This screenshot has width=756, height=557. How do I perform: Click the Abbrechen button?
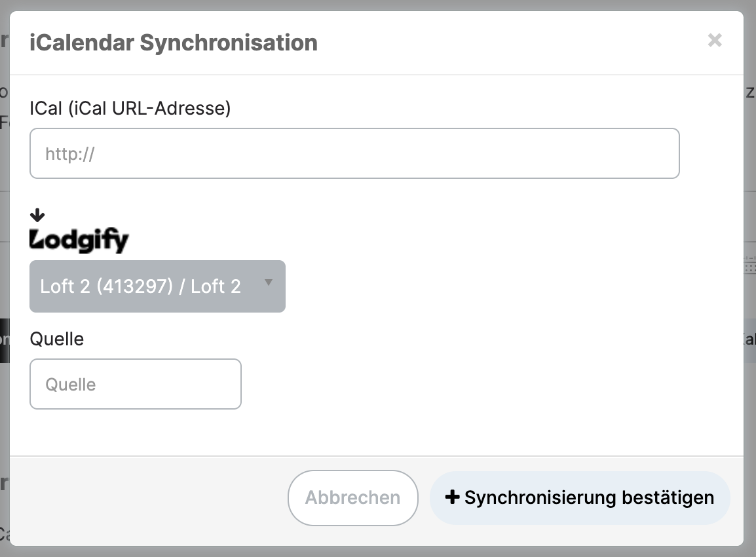[353, 497]
